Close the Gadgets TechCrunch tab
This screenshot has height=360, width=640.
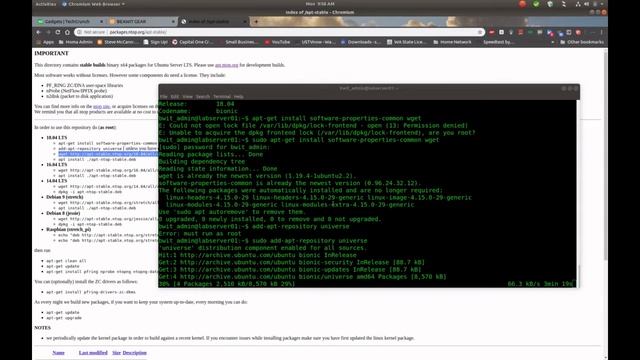101,22
